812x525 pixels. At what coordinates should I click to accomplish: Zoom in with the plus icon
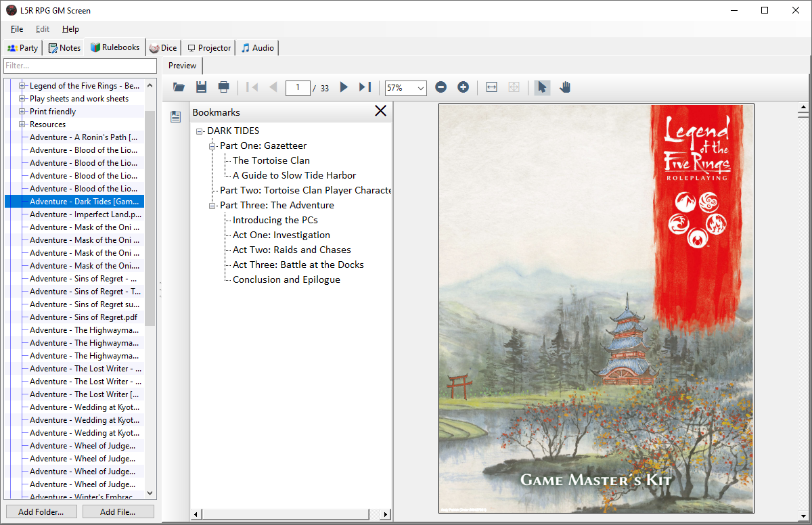[x=463, y=87]
